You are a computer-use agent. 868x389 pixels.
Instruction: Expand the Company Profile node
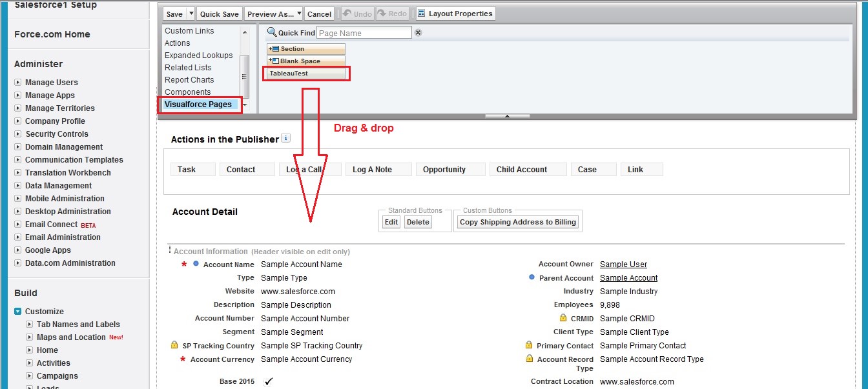18,121
